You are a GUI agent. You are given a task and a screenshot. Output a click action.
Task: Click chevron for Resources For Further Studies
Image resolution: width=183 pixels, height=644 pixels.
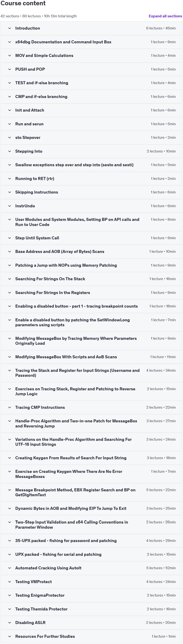[x=9, y=636]
